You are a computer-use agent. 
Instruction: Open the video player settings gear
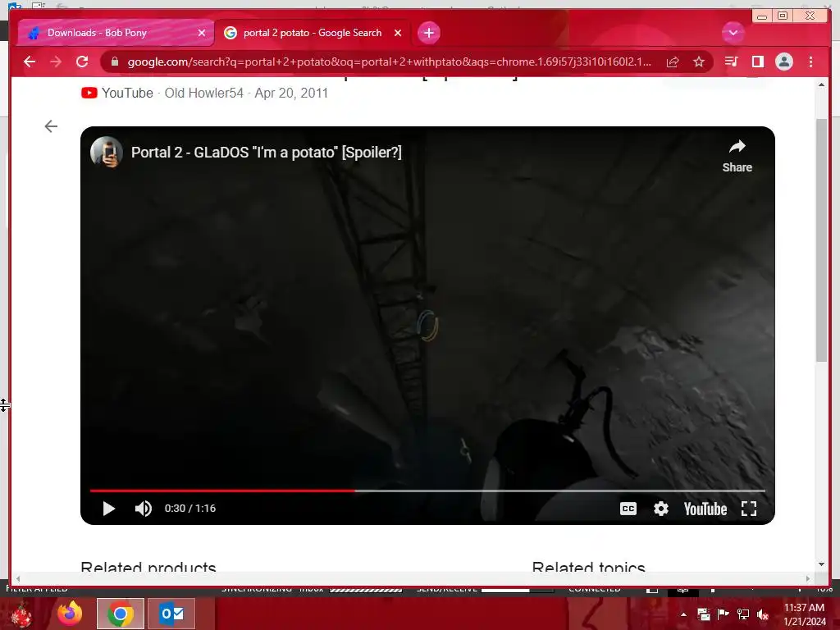(x=661, y=509)
